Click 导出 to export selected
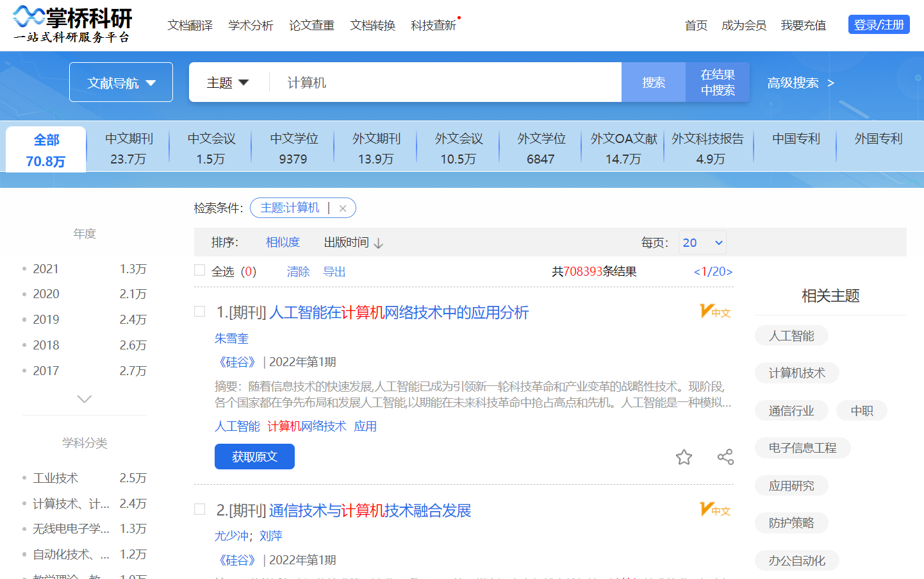 pos(334,272)
